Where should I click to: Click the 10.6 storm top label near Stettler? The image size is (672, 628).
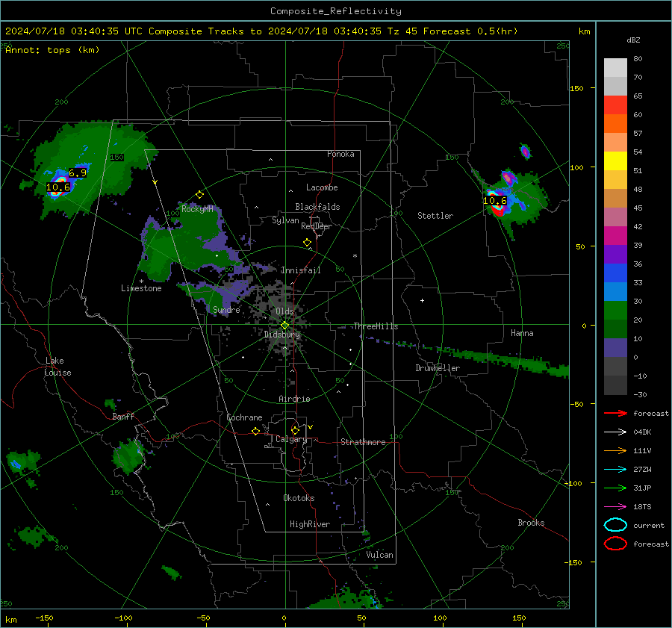(494, 201)
